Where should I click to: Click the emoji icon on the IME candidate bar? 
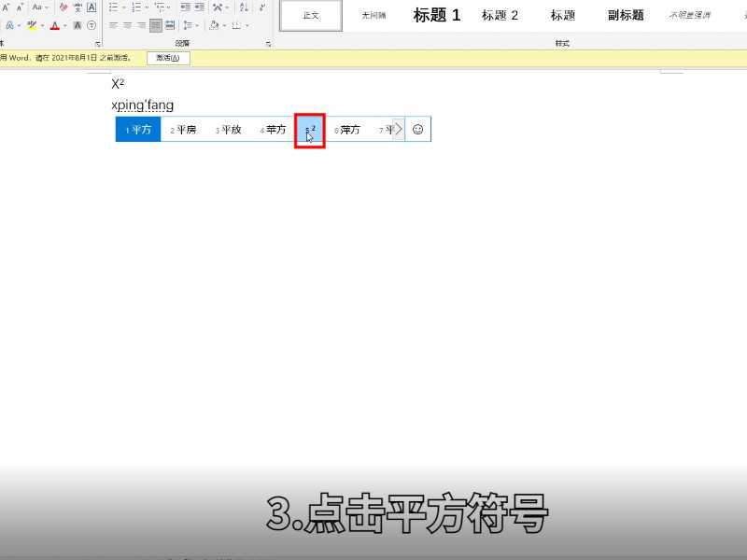pos(417,129)
